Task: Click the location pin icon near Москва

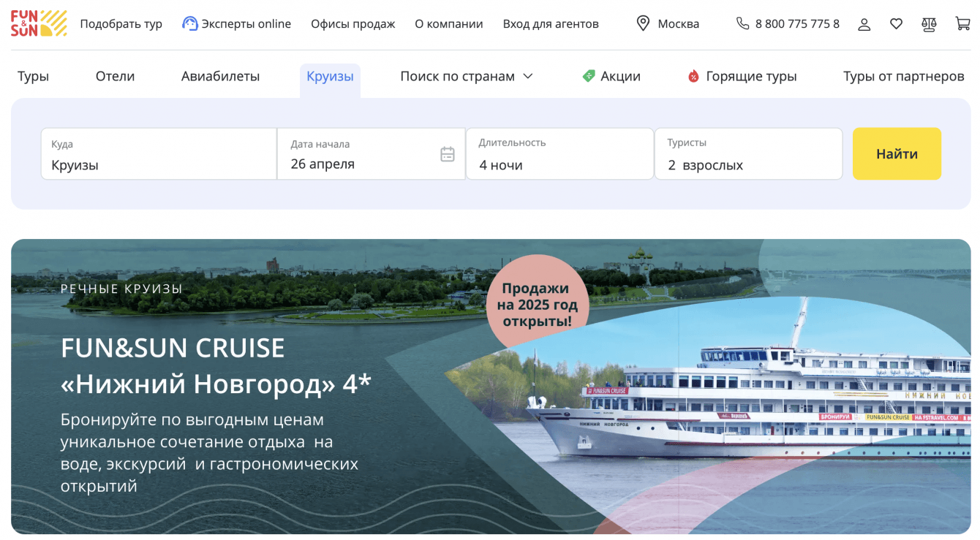Action: (x=643, y=23)
